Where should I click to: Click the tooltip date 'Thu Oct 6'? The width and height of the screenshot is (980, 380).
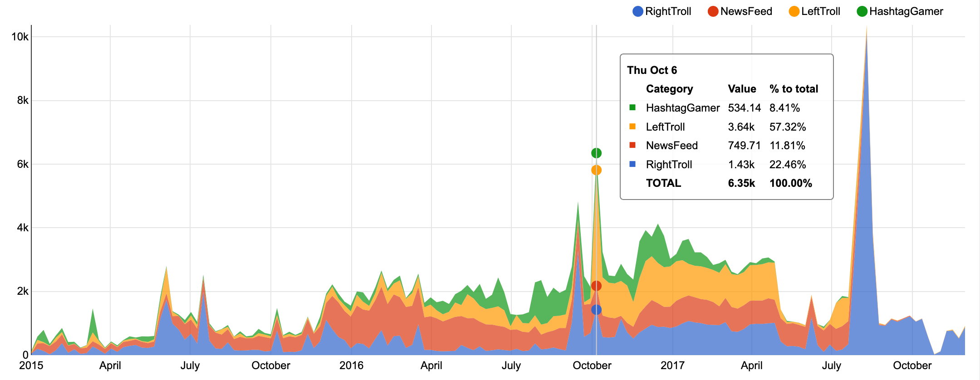652,70
